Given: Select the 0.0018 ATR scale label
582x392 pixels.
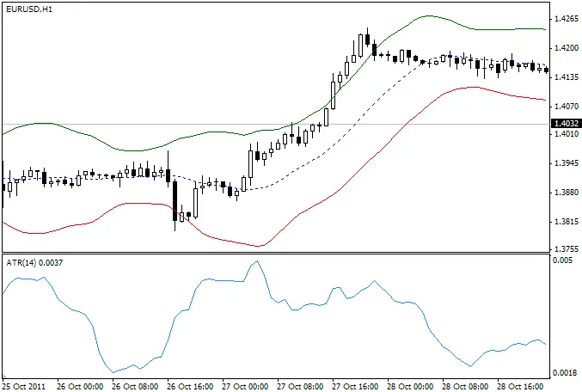Looking at the screenshot, I should (x=565, y=372).
